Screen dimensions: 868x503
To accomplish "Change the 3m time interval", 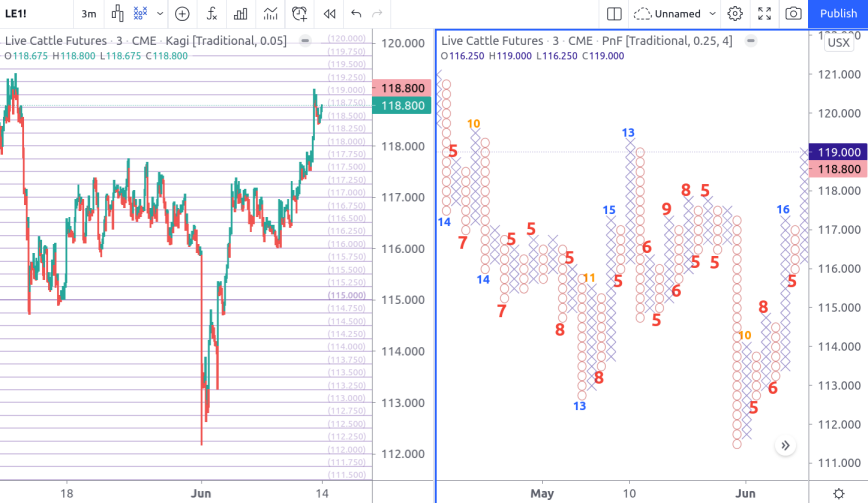I will coord(89,14).
